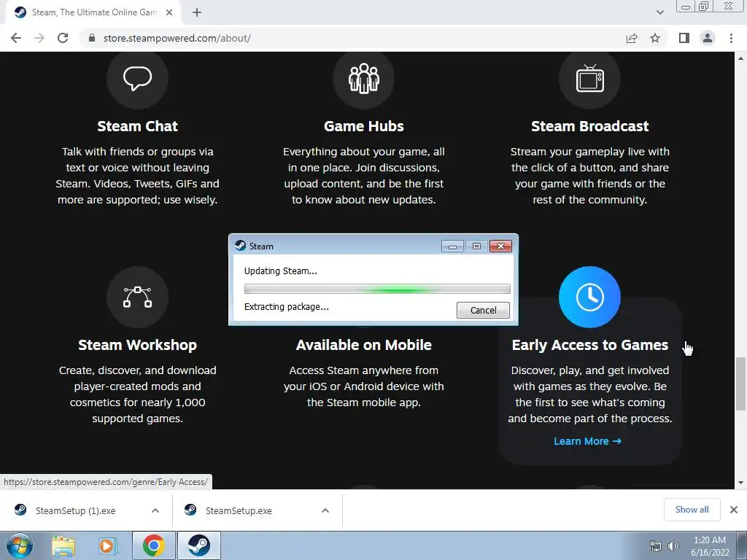Screen dimensions: 747x560
Task: Open the tab search dropdown chevron
Action: [659, 12]
